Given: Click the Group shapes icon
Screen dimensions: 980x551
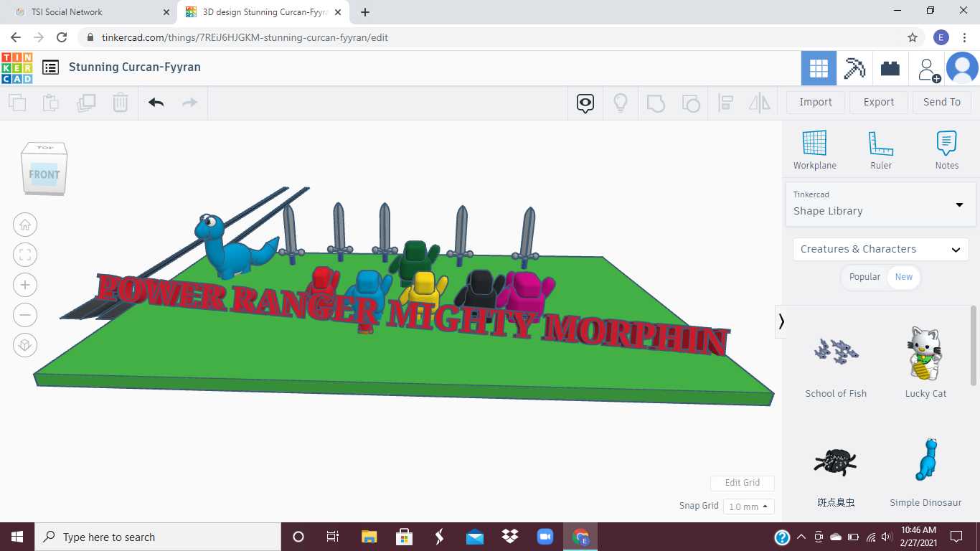Looking at the screenshot, I should (x=656, y=103).
